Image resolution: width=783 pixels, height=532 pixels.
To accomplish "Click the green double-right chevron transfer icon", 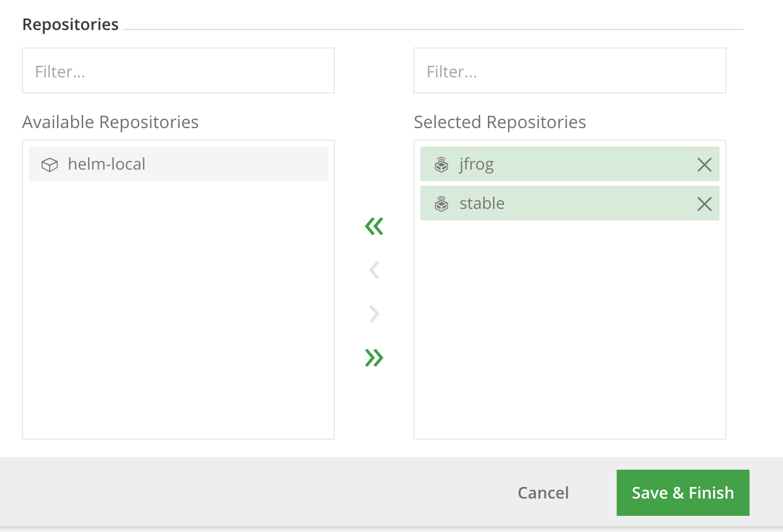I will point(374,357).
